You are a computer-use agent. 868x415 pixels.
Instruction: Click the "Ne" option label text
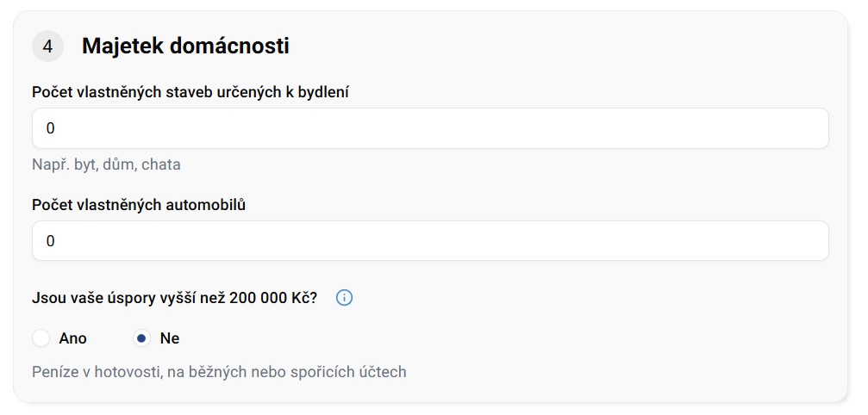(170, 338)
